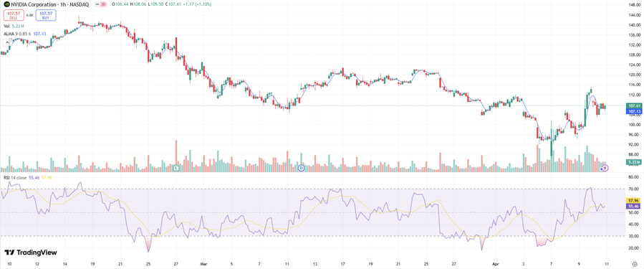Viewport: 644px width, 269px height.
Task: Click the 'Apr' label on the time axis
Action: click(496, 263)
